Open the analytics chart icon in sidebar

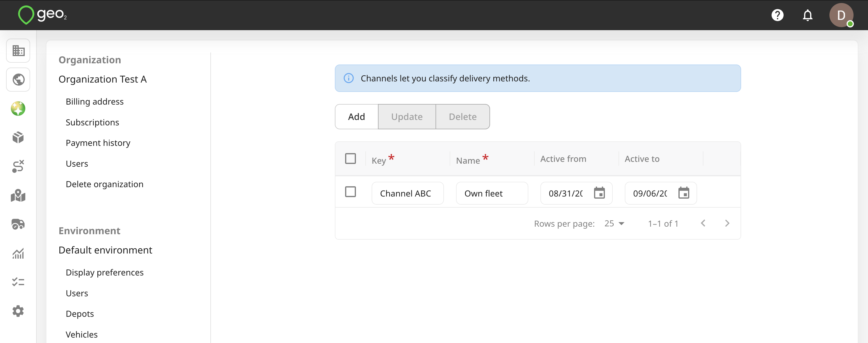pyautogui.click(x=18, y=253)
